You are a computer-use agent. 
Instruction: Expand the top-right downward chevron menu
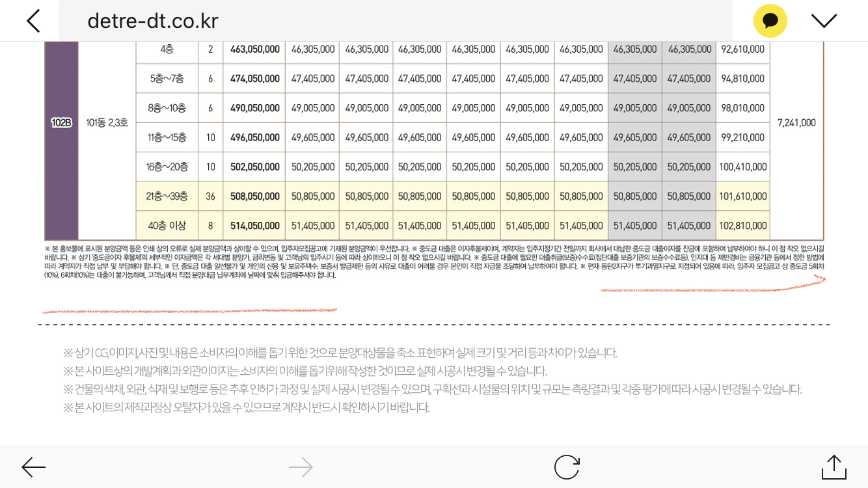824,21
